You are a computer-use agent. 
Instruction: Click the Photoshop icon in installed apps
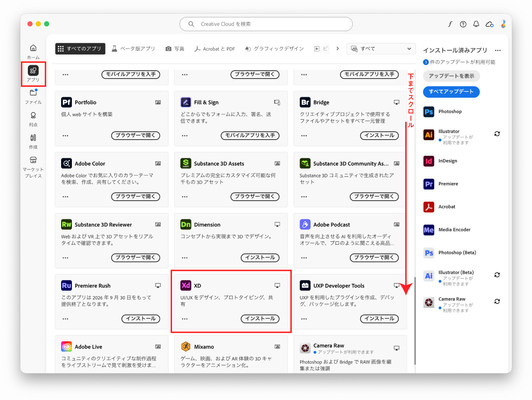click(x=429, y=112)
